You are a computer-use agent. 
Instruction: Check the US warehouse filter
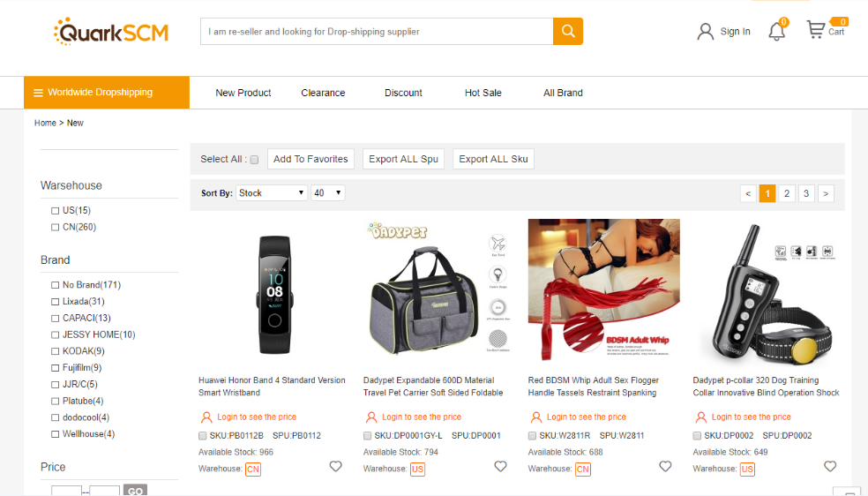click(56, 211)
